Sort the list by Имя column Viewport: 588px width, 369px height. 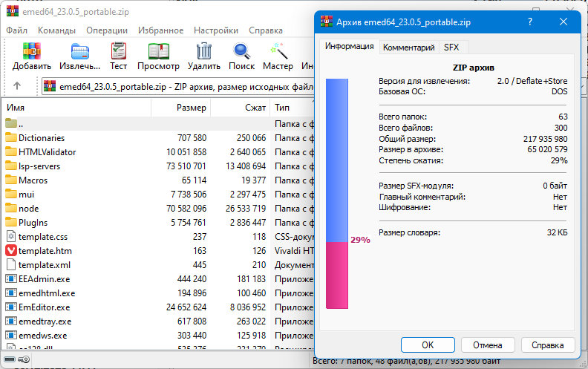point(78,108)
